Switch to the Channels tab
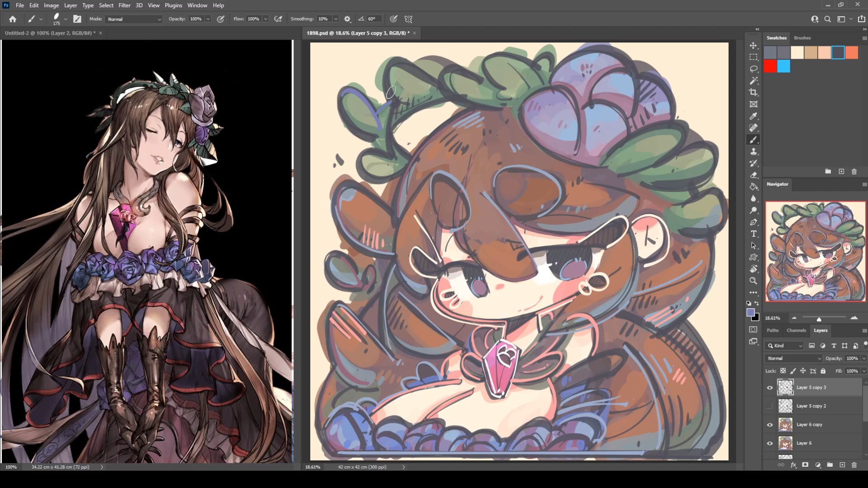868x488 pixels. (796, 330)
